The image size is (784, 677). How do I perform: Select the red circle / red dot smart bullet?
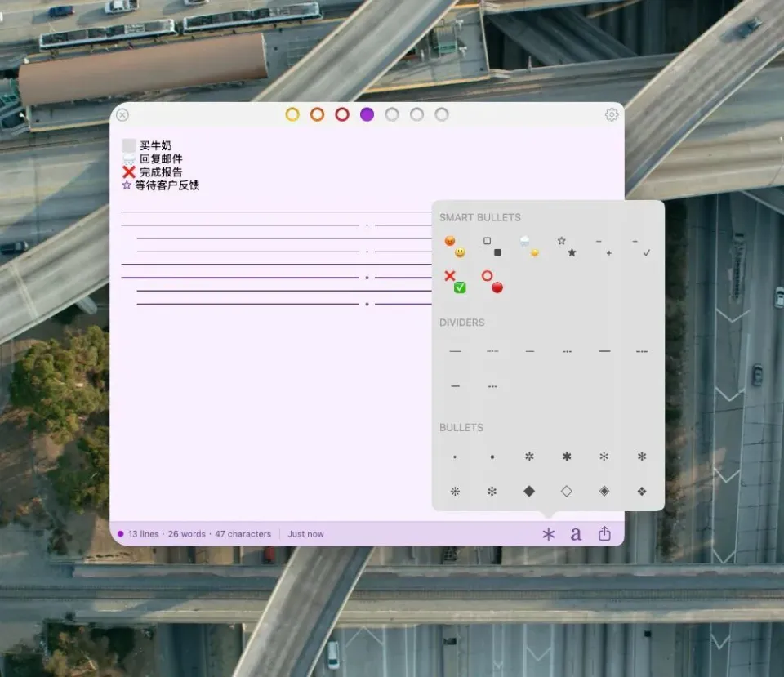(492, 281)
